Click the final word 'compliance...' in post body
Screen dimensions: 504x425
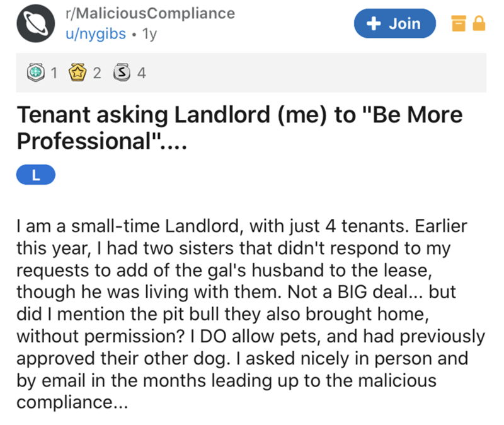(x=71, y=401)
